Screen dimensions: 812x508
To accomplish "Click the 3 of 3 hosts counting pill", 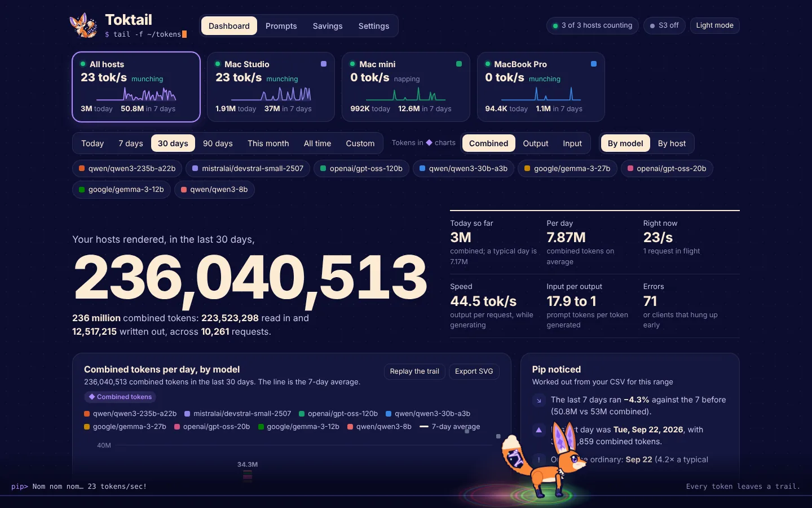I will [593, 25].
